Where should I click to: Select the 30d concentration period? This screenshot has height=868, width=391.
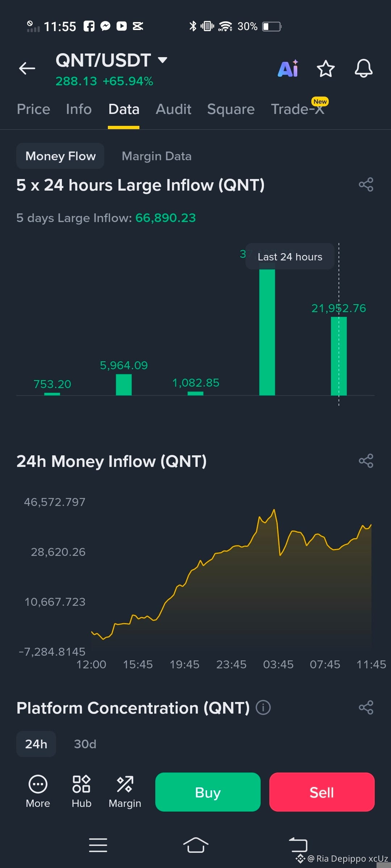pos(85,744)
